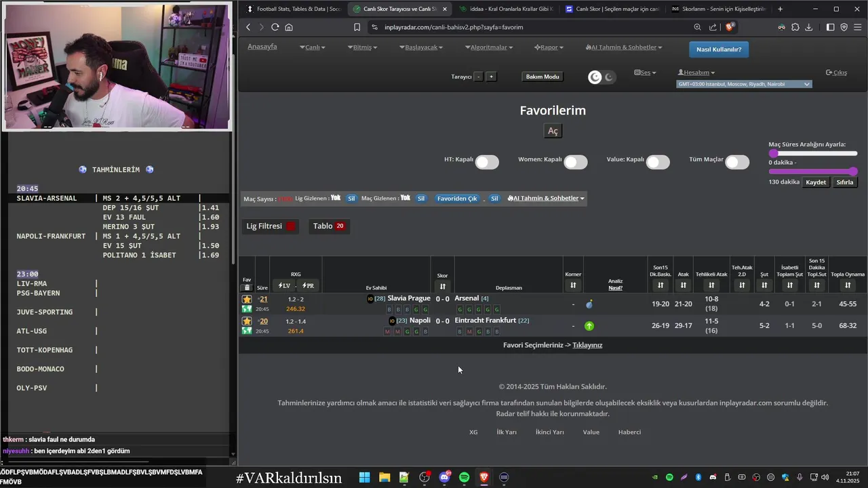
Task: Click the trash icon under Fav header
Action: point(247,287)
